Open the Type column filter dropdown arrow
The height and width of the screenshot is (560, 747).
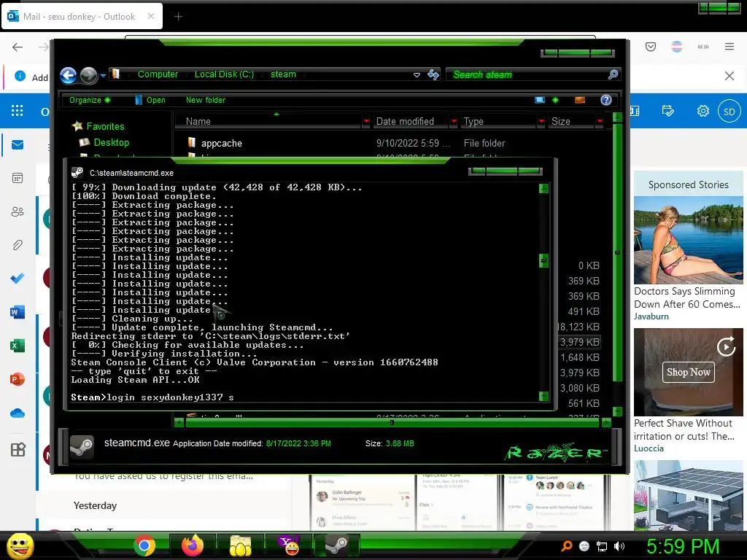(x=541, y=122)
